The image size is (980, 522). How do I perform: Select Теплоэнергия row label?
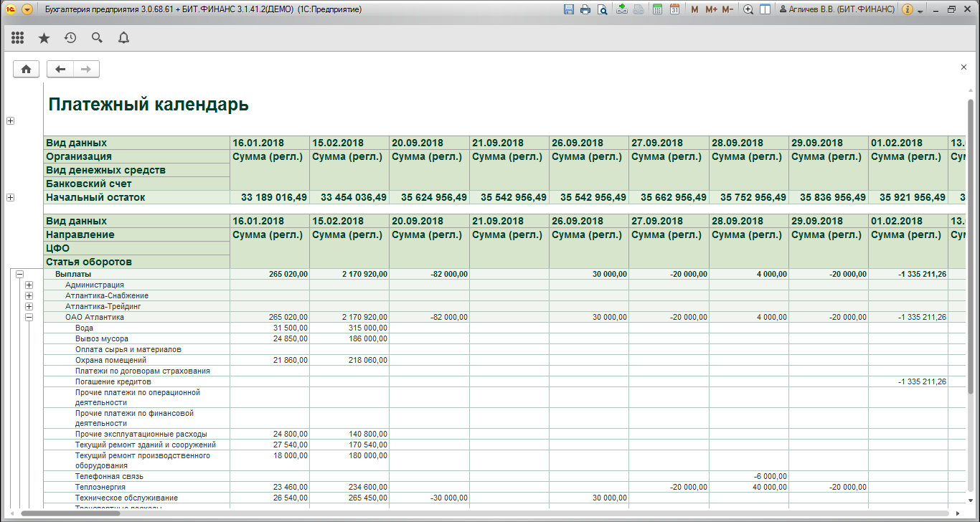100,487
